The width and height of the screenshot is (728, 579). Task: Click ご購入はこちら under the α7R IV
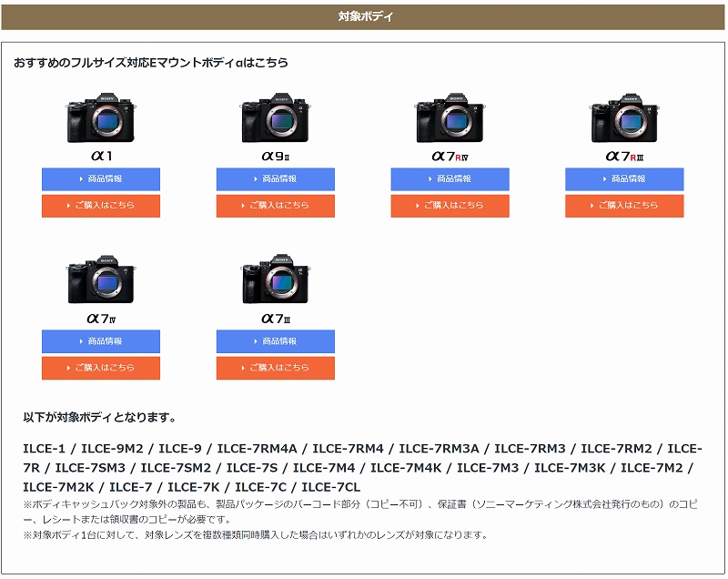coord(450,205)
